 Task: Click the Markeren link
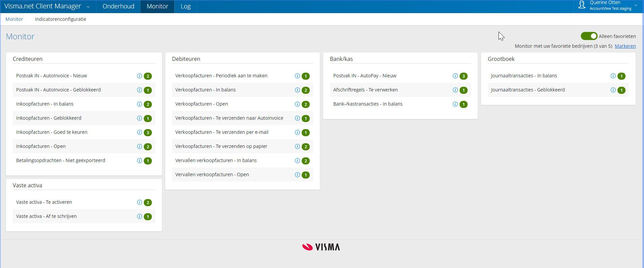click(625, 46)
